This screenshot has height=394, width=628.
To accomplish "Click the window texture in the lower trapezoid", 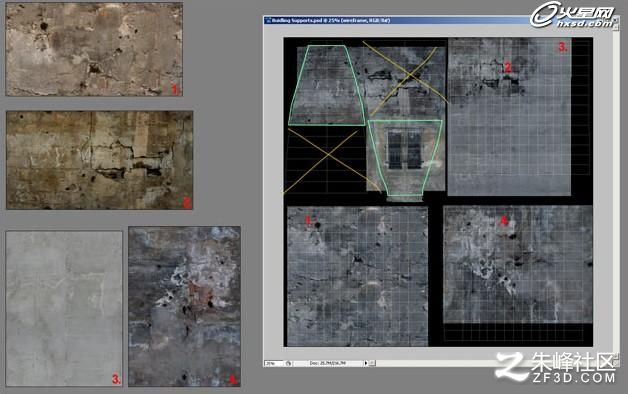I will point(405,148).
